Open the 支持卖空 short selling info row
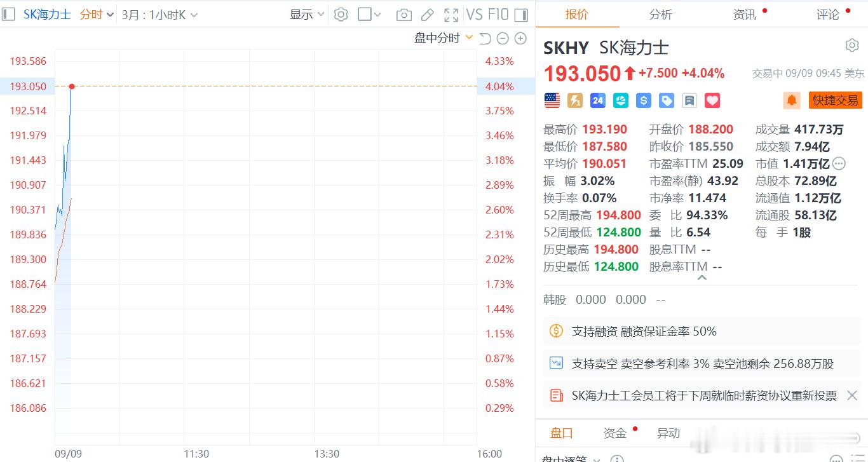This screenshot has width=868, height=462. (702, 363)
